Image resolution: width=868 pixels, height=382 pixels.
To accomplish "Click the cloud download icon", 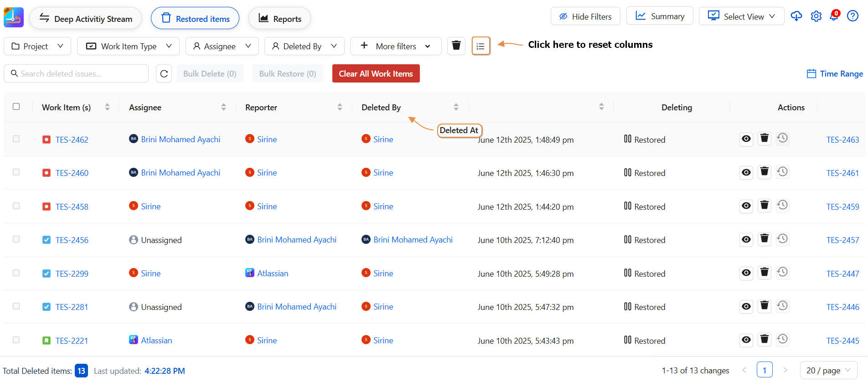I will tap(796, 16).
